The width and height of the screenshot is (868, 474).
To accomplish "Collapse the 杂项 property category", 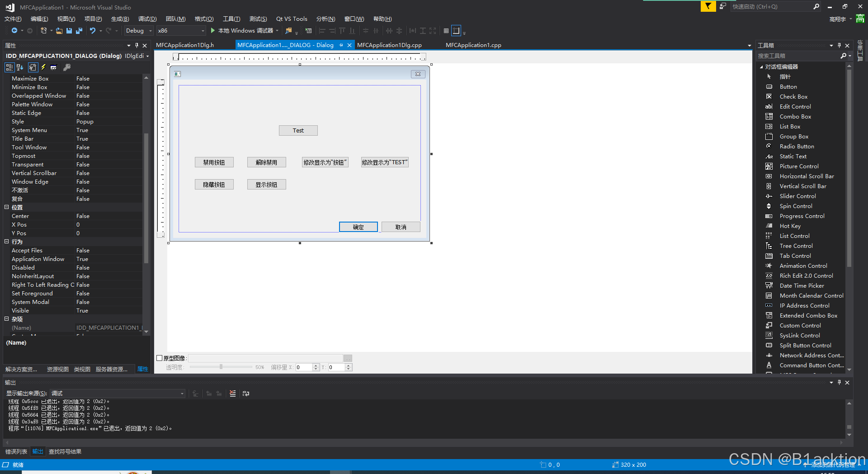I will coord(7,319).
